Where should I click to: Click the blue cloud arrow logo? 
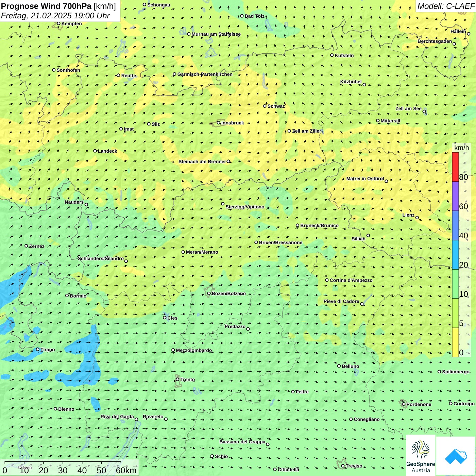[456, 456]
